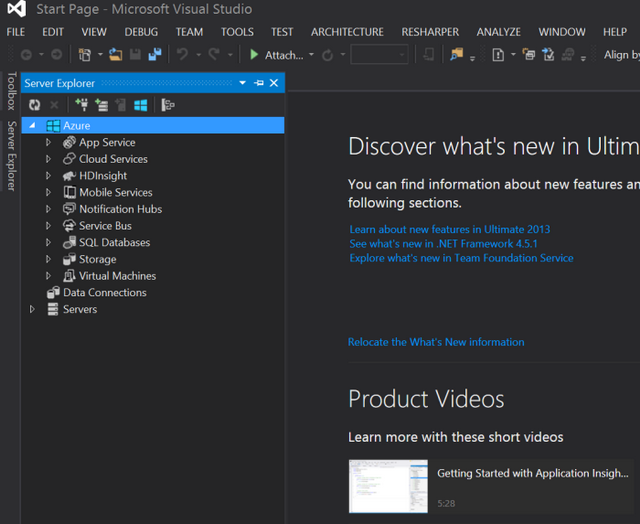Open Learn about new features in Ultimate 2013
This screenshot has width=640, height=524.
click(x=450, y=229)
